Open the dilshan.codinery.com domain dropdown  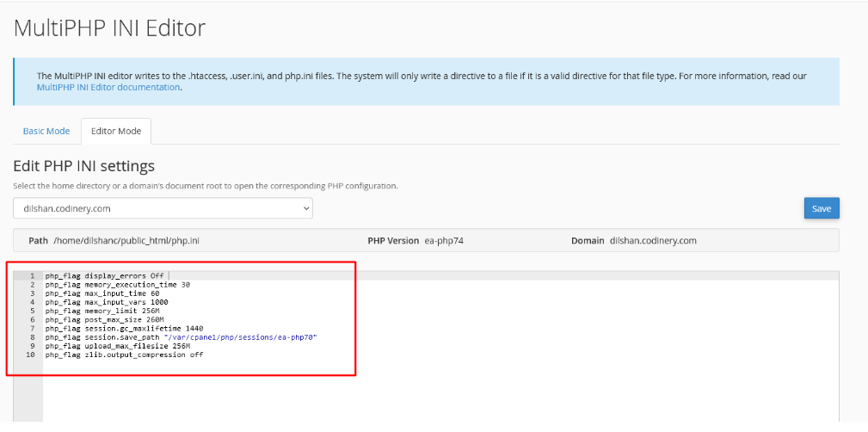click(x=163, y=208)
